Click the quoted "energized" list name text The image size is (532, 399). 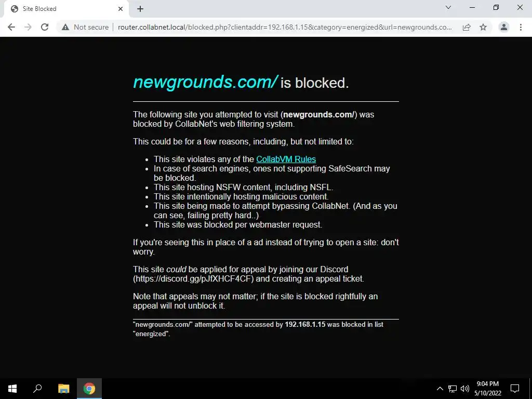pos(151,334)
